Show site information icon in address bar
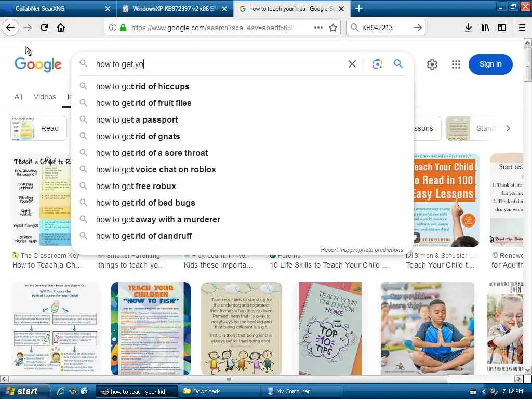 (x=112, y=28)
